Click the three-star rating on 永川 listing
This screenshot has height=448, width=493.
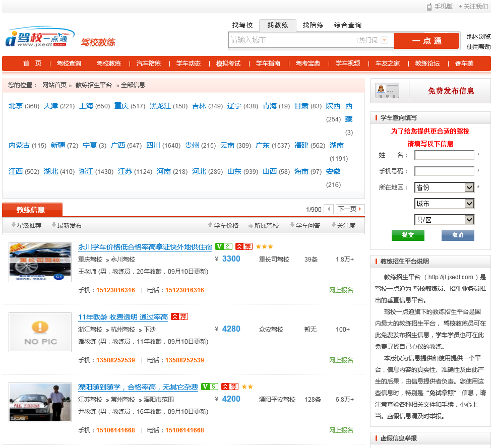click(x=264, y=246)
